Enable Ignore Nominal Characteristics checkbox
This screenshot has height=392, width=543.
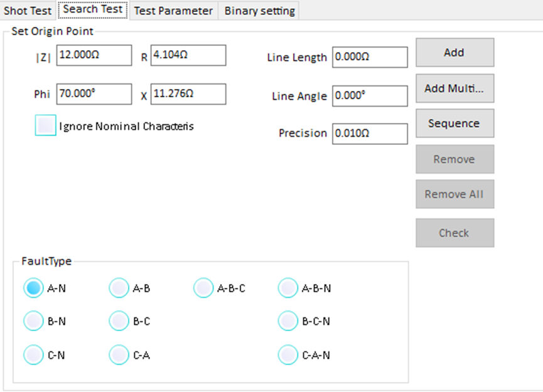coord(46,126)
